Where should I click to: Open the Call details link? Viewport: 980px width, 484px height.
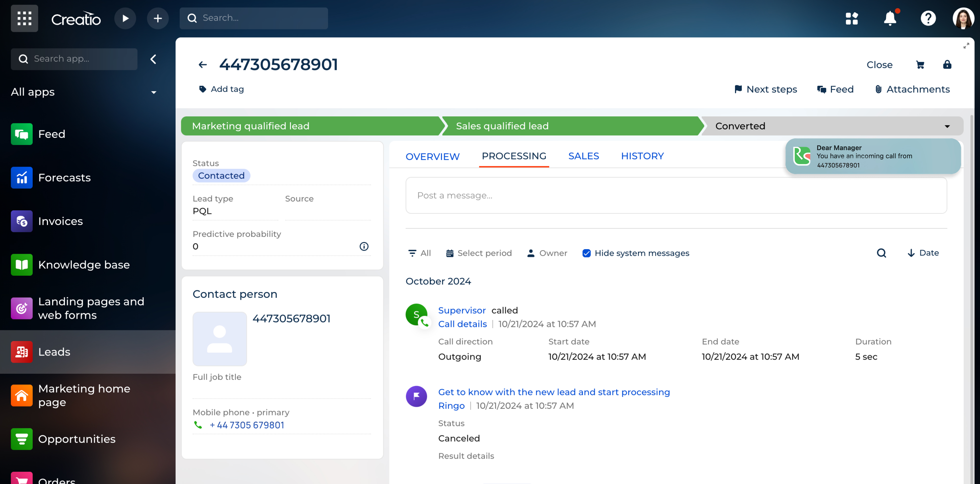coord(462,324)
